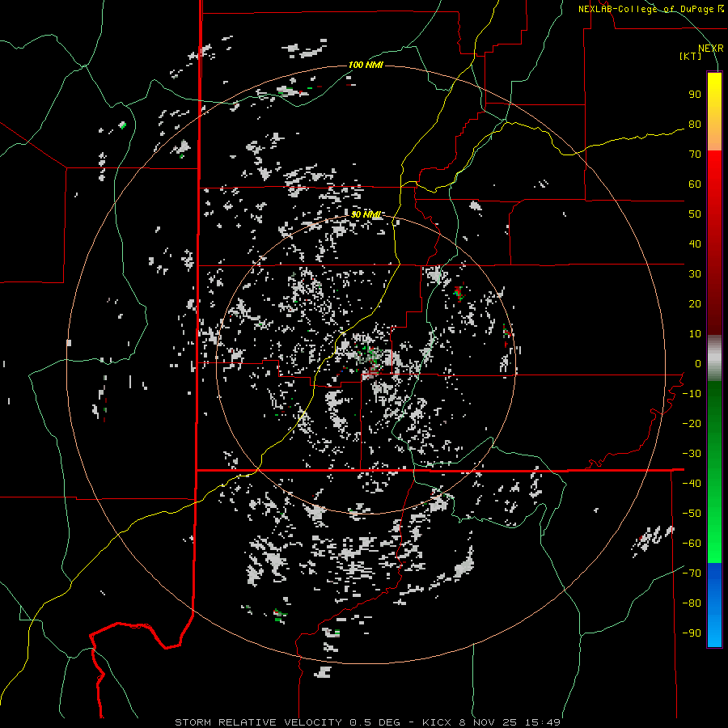Click the blue bottom segment of color bar
The width and height of the screenshot is (728, 728).
(x=714, y=605)
